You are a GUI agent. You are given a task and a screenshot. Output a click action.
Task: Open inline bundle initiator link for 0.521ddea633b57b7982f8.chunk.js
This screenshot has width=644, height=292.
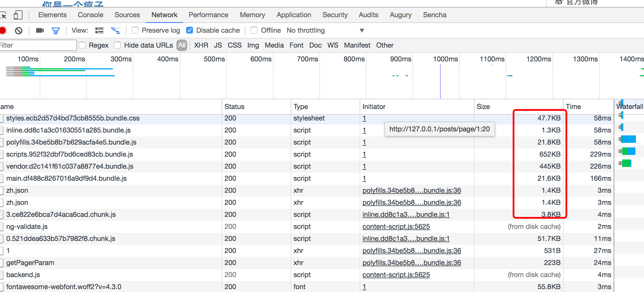(406, 239)
